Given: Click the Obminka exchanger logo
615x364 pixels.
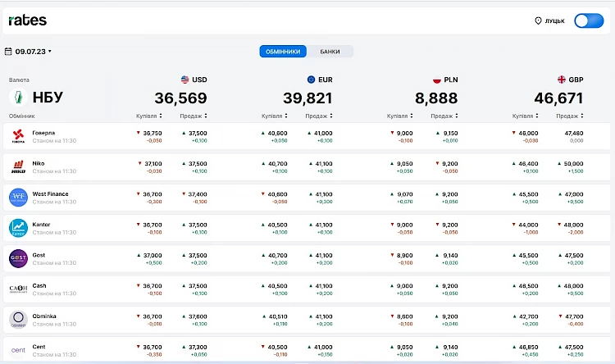Looking at the screenshot, I should (18, 320).
